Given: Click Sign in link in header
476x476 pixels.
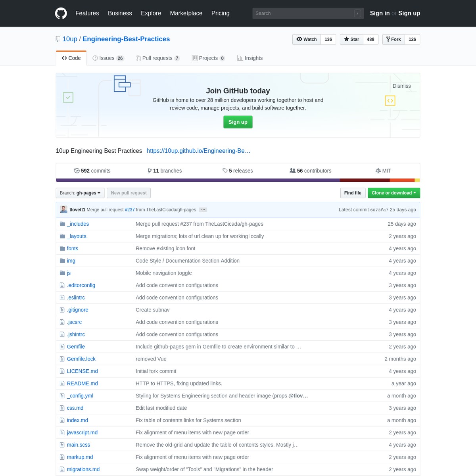Looking at the screenshot, I should pyautogui.click(x=380, y=13).
